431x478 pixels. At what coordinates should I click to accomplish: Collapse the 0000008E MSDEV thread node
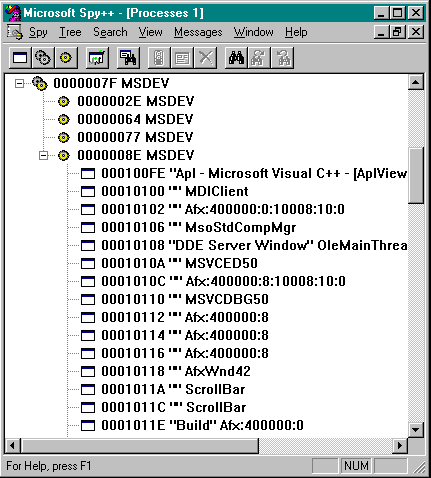(x=44, y=155)
